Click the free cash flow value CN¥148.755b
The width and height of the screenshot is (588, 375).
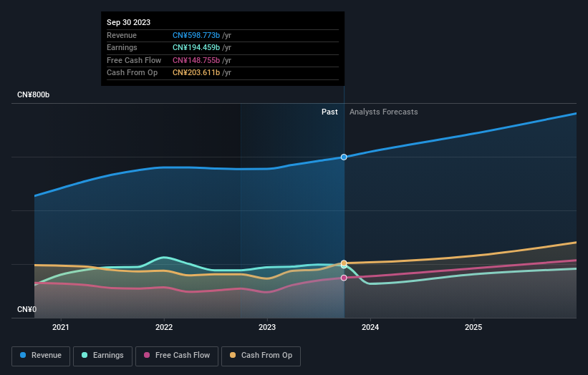point(196,60)
